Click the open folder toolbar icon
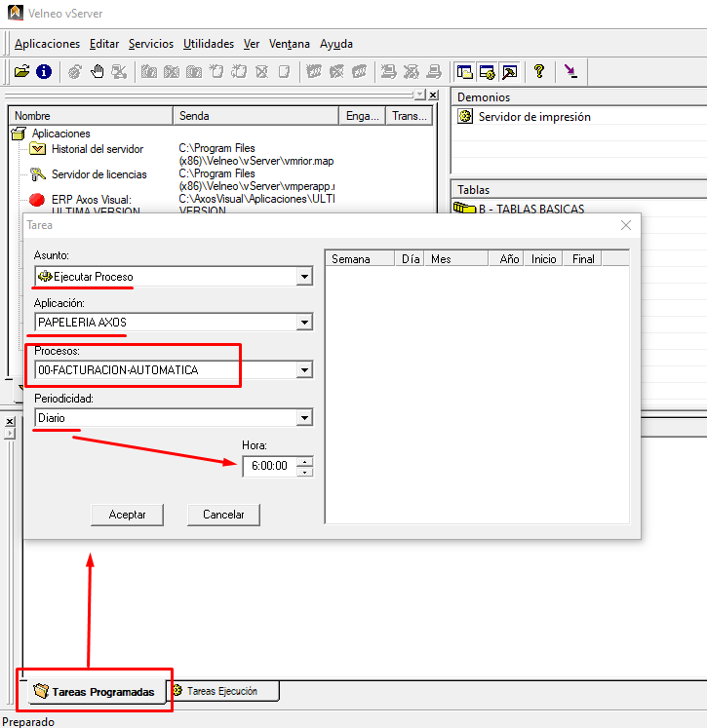The height and width of the screenshot is (728, 707). coord(21,71)
